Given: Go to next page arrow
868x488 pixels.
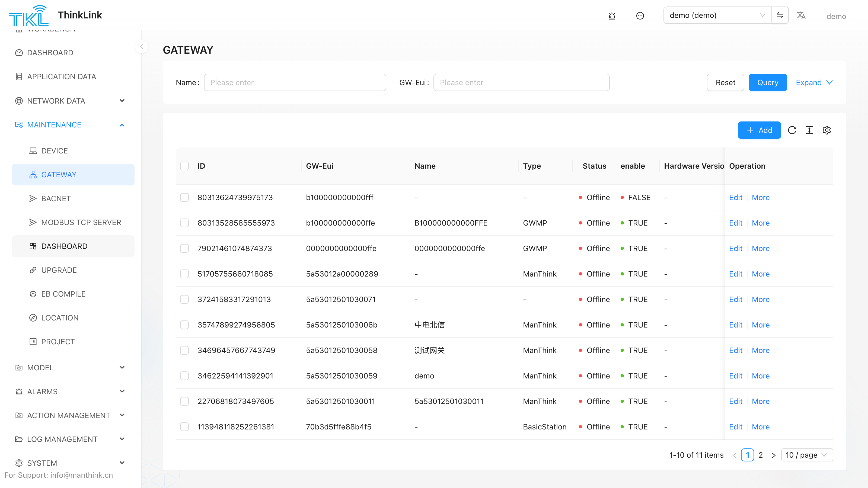Looking at the screenshot, I should pyautogui.click(x=774, y=455).
